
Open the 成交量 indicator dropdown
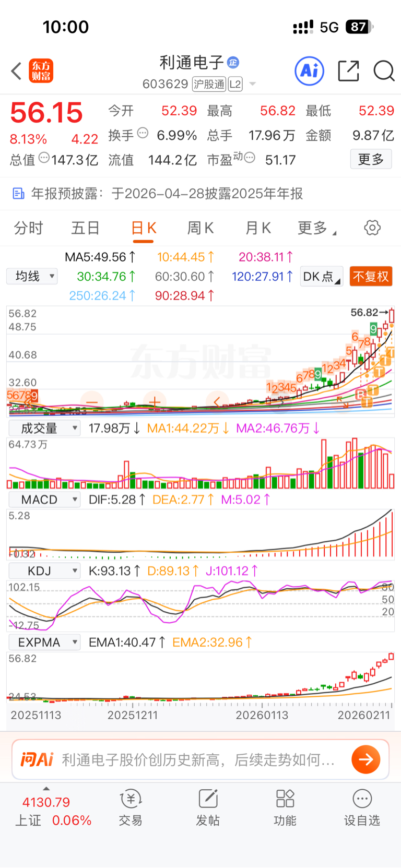(44, 429)
